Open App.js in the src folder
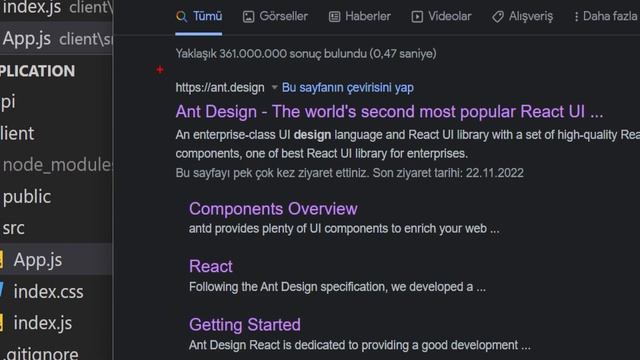The image size is (640, 360). (x=56, y=260)
